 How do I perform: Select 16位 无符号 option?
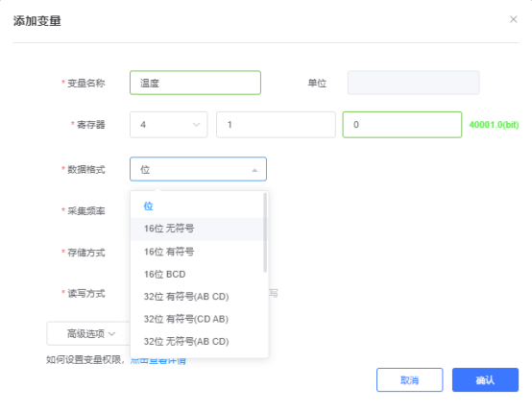tap(197, 229)
